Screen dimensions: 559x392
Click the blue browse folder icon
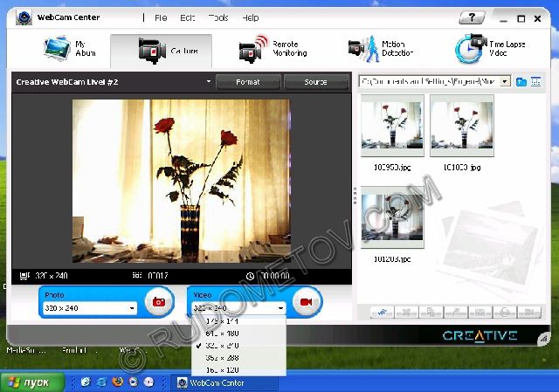pos(521,81)
